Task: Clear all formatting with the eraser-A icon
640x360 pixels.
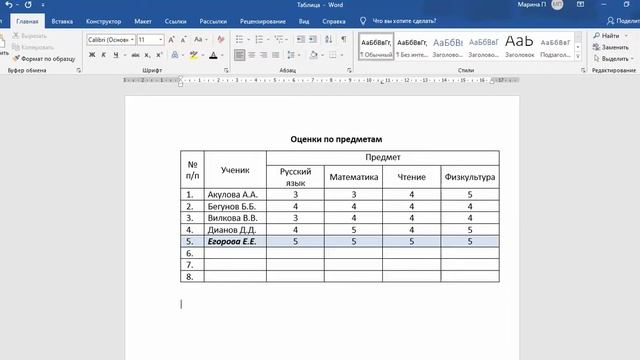Action: (220, 40)
